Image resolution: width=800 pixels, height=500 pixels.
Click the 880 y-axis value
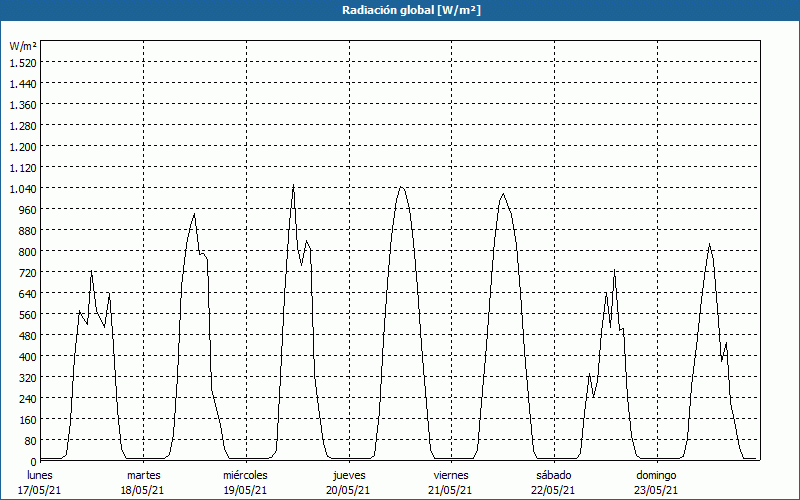(x=27, y=231)
